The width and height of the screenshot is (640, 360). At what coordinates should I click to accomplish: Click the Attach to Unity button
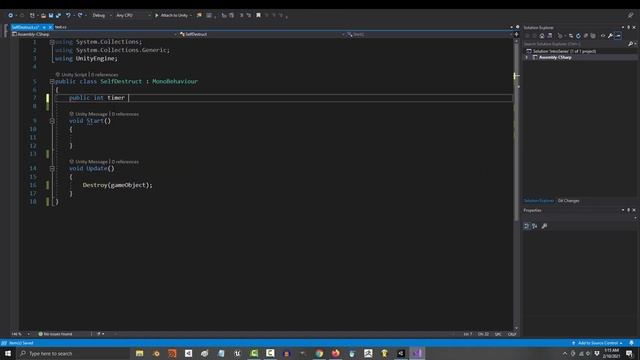coord(171,15)
